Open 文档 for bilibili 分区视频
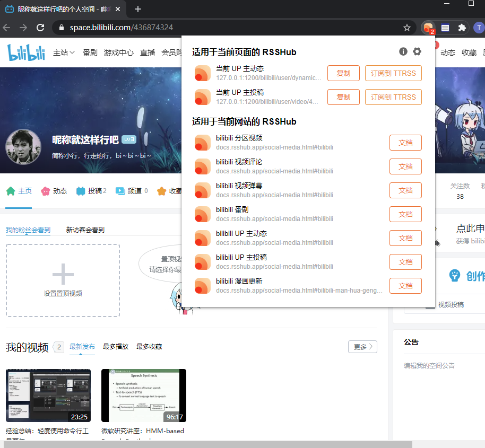 [405, 143]
